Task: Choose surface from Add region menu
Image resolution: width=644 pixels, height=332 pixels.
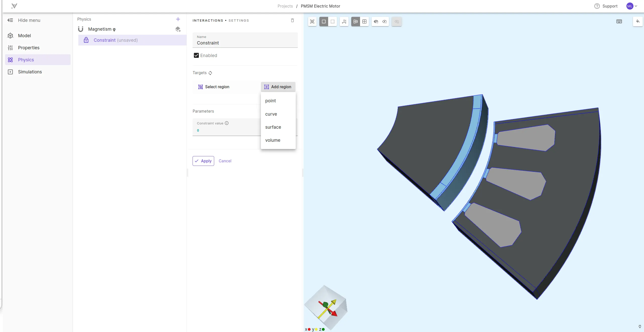Action: coord(278,127)
